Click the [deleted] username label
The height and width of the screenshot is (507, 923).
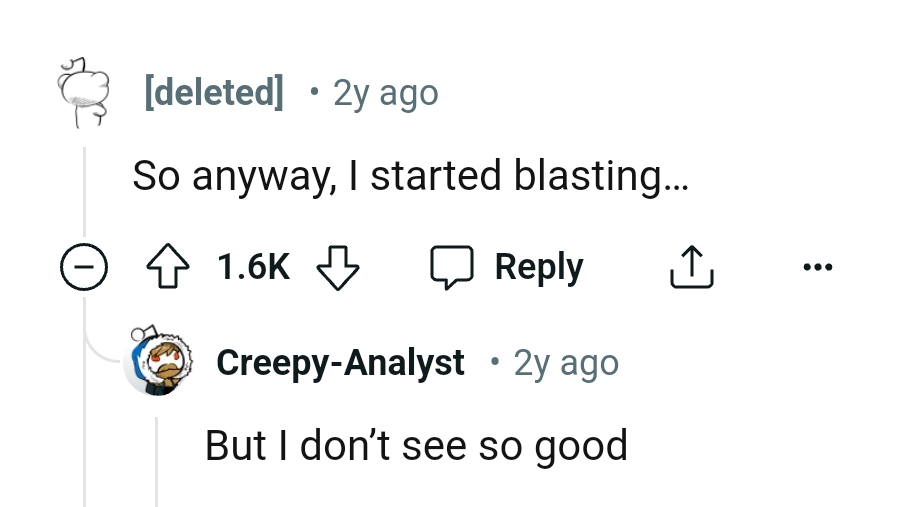coord(214,93)
